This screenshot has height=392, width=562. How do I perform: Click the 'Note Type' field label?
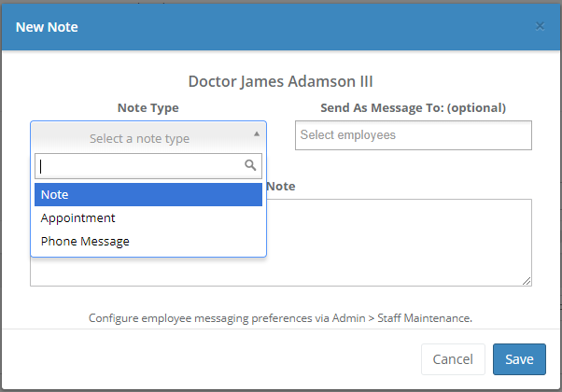[148, 107]
